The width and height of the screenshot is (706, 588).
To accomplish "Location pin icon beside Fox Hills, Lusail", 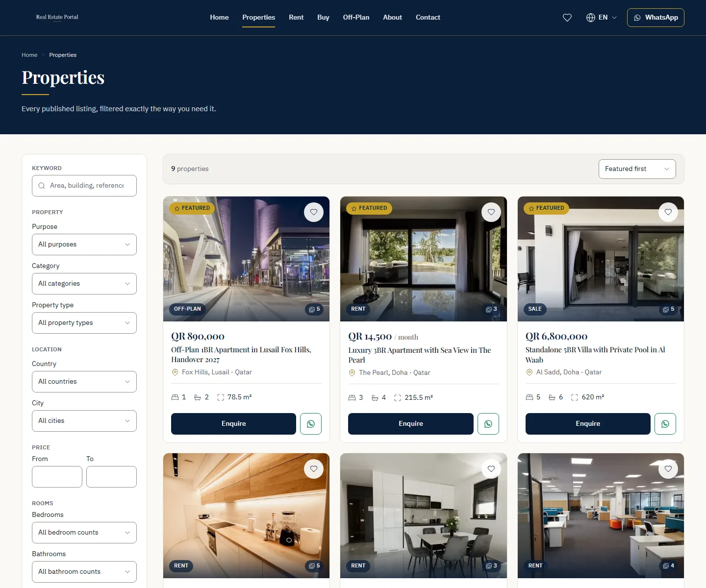I will coord(175,372).
